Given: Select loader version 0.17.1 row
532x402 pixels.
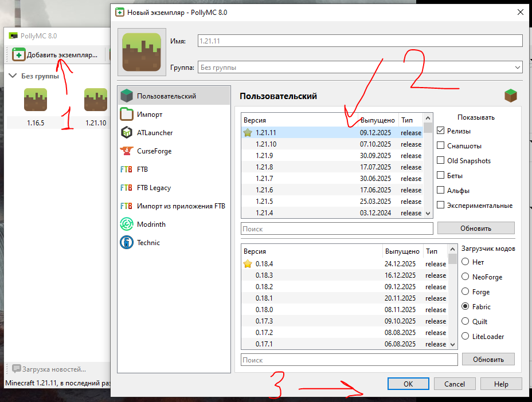Looking at the screenshot, I should pos(345,344).
